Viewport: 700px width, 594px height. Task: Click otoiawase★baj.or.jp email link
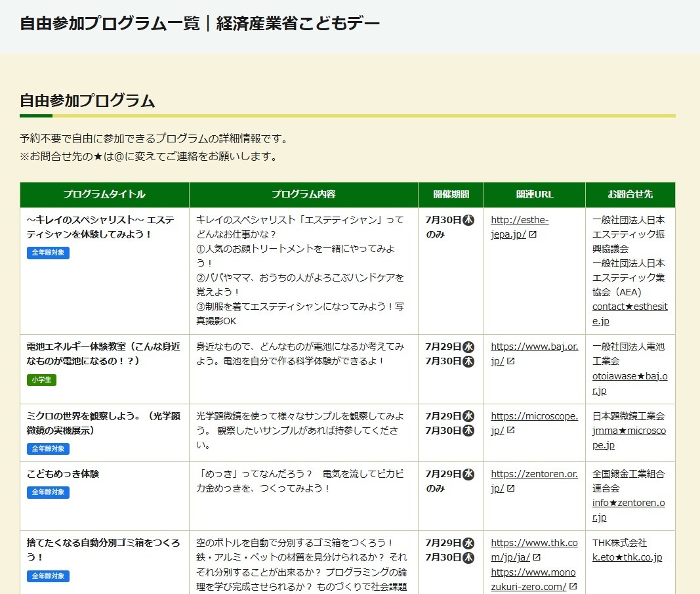click(630, 383)
